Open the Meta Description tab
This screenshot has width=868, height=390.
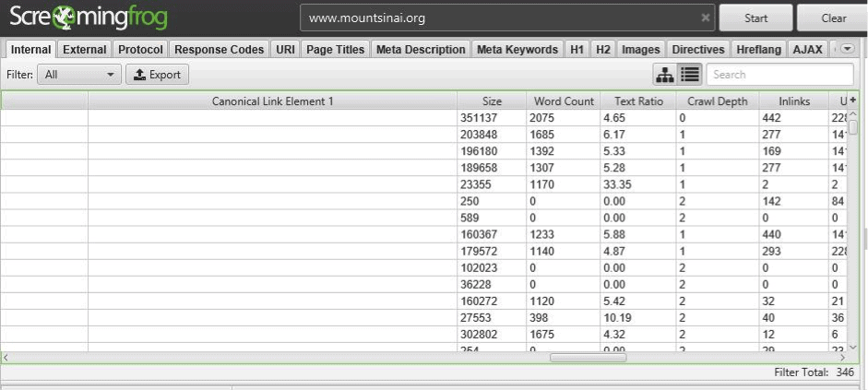pos(421,50)
